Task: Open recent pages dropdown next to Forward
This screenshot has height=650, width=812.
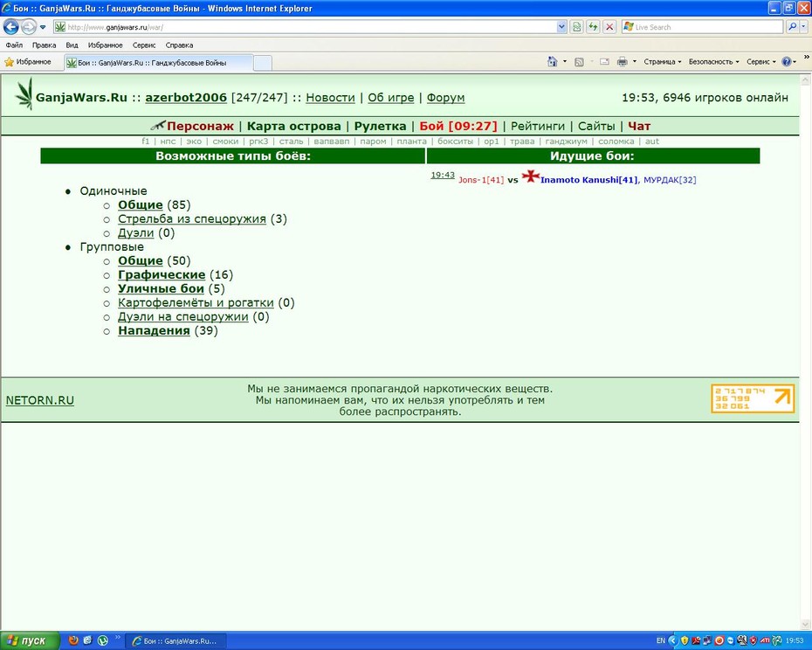Action: [43, 27]
